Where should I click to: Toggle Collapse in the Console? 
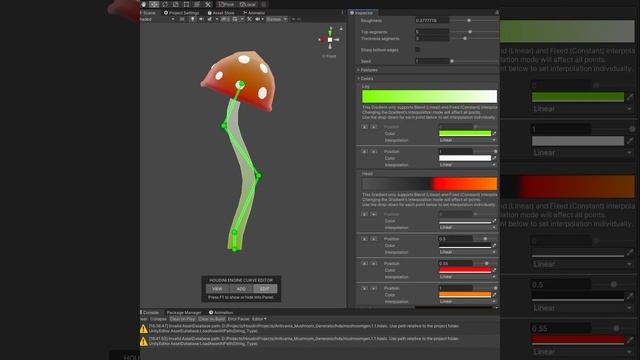(158, 319)
